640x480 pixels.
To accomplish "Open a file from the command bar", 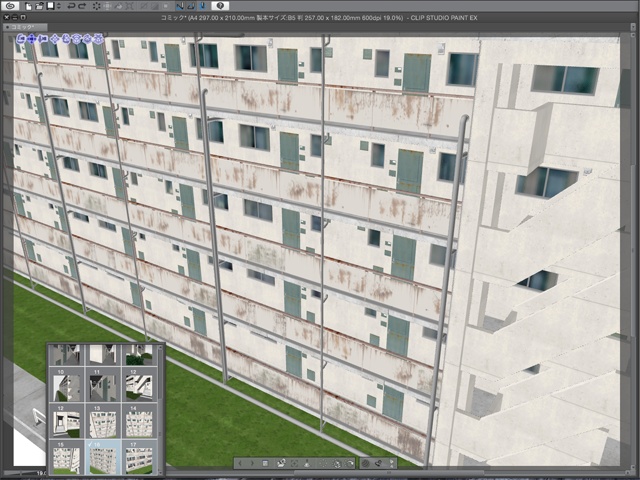I will [x=39, y=6].
